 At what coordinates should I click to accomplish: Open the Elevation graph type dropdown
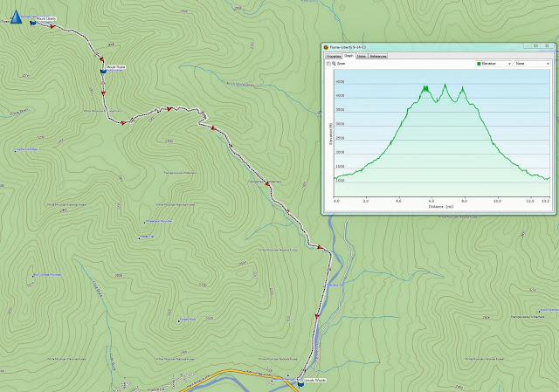pyautogui.click(x=494, y=64)
